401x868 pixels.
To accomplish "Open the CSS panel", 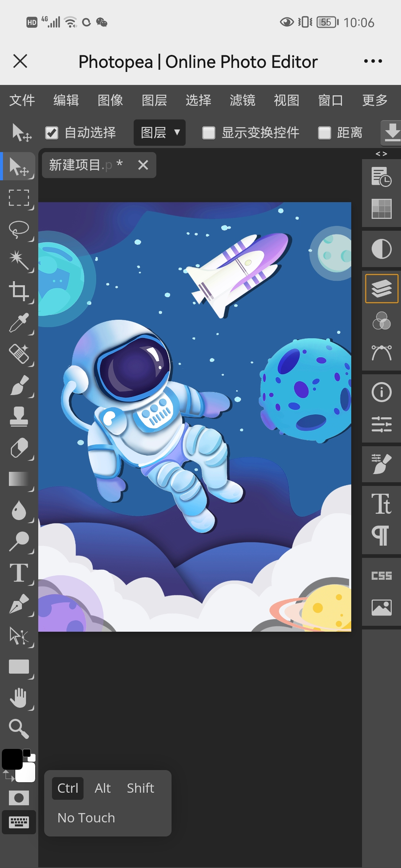I will [381, 576].
